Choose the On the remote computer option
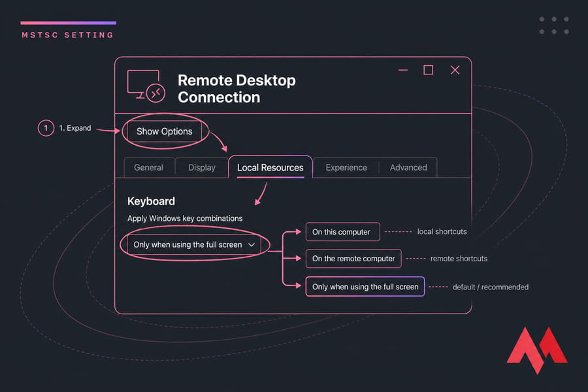The image size is (588, 392). tap(353, 259)
